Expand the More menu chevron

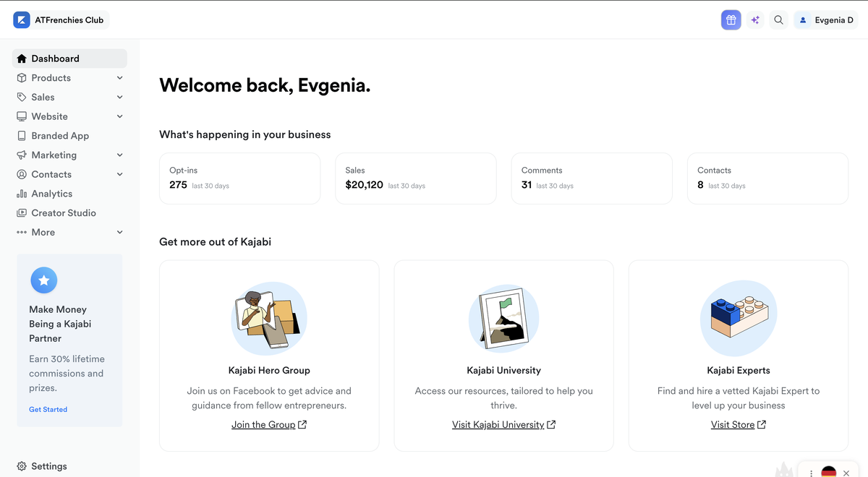click(120, 233)
